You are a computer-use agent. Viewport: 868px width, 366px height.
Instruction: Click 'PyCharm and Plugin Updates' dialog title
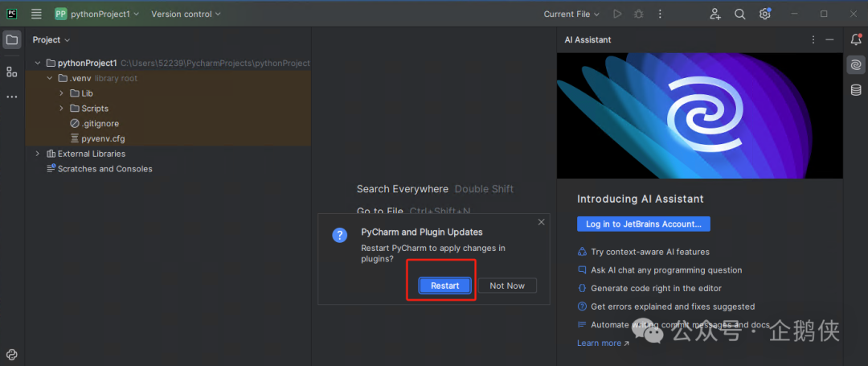422,232
